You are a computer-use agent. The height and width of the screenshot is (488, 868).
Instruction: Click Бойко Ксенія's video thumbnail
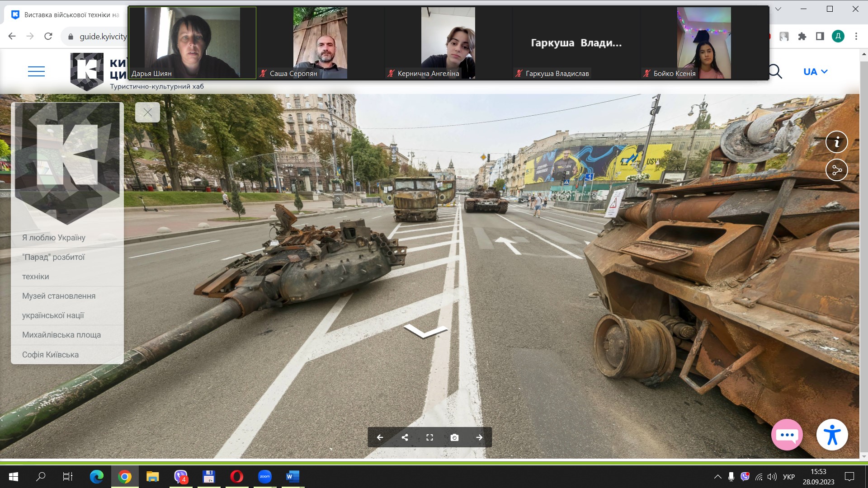tap(704, 43)
